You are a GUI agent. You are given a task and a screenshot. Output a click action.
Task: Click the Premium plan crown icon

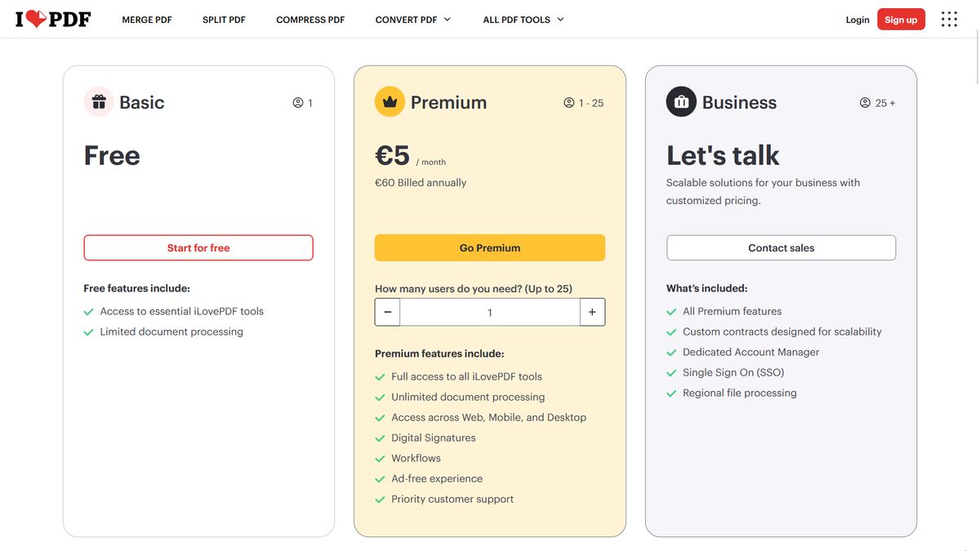390,102
